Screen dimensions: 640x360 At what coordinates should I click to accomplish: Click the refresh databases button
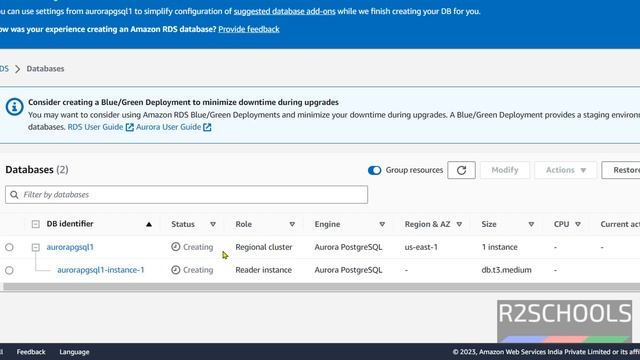pyautogui.click(x=461, y=170)
